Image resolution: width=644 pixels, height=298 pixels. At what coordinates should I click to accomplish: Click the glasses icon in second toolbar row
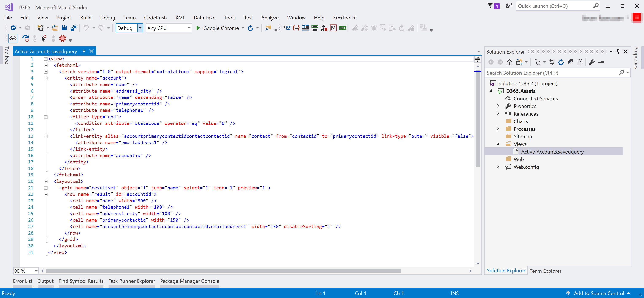pyautogui.click(x=13, y=39)
